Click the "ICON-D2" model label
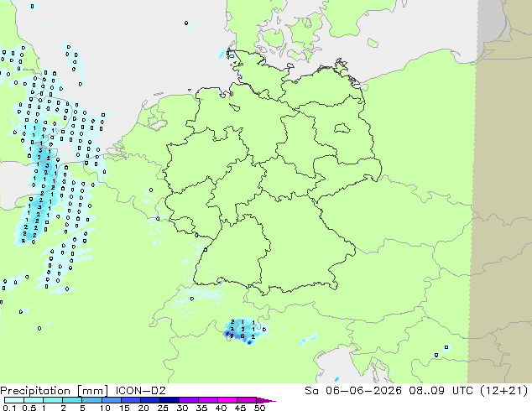Viewport: 532px width, 411px height. pyautogui.click(x=140, y=391)
